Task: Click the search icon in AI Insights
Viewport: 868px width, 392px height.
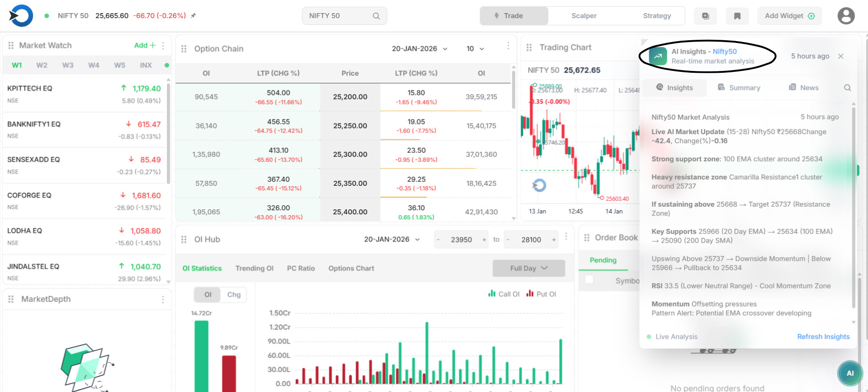Action: coord(847,88)
